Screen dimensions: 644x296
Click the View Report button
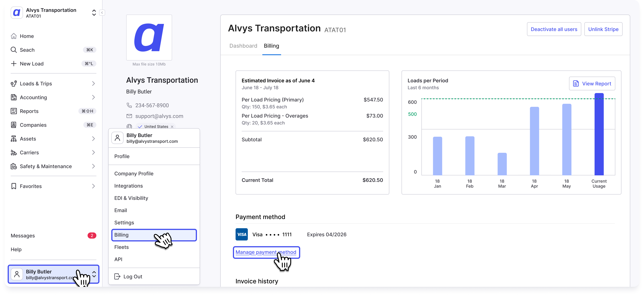pyautogui.click(x=592, y=83)
